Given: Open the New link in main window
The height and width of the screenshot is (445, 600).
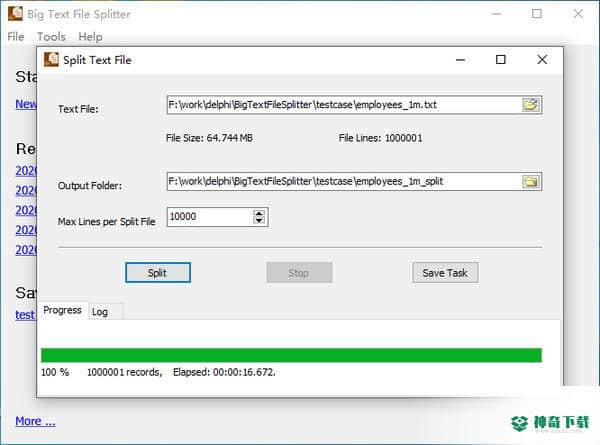Looking at the screenshot, I should coord(26,104).
